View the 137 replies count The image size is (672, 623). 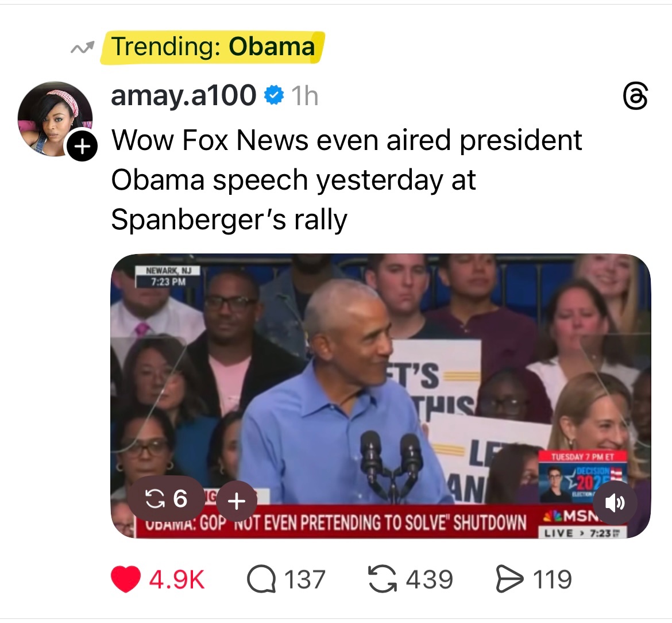(x=304, y=579)
